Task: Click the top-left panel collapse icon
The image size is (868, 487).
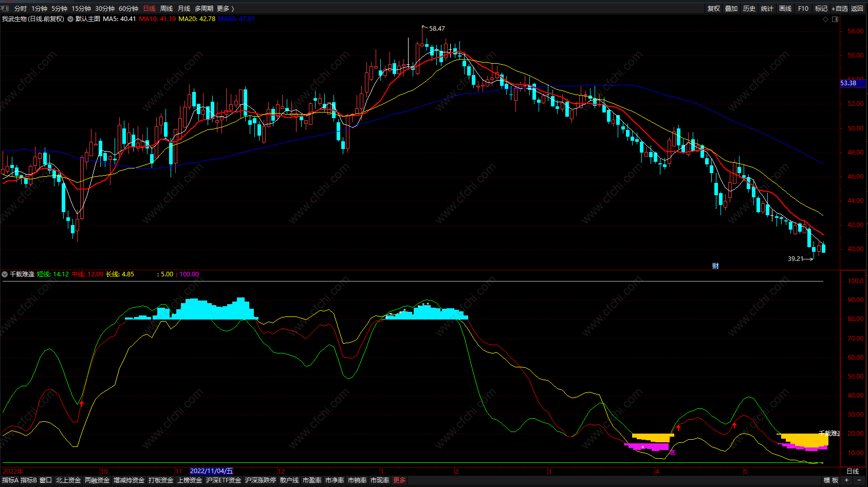Action: coord(5,8)
